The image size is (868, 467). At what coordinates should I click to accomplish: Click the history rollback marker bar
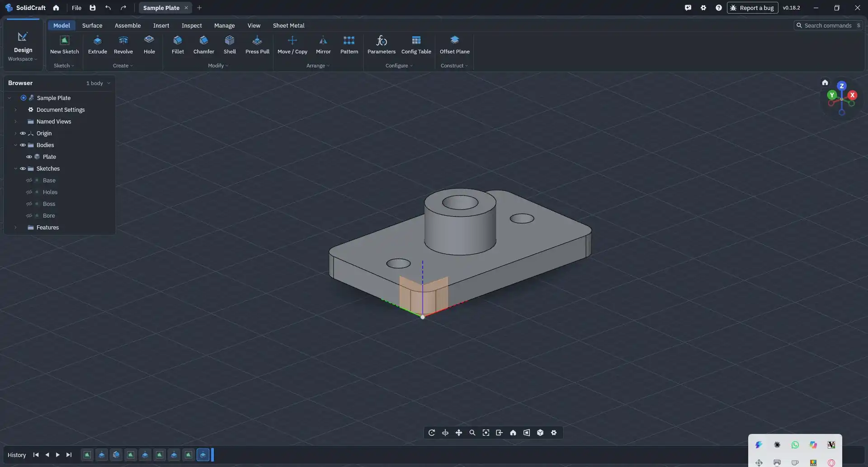click(x=212, y=455)
